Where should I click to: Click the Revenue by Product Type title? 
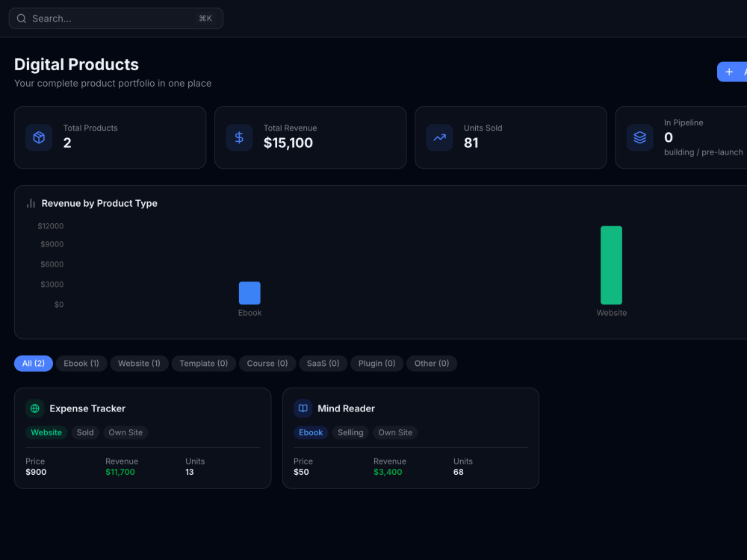click(99, 203)
